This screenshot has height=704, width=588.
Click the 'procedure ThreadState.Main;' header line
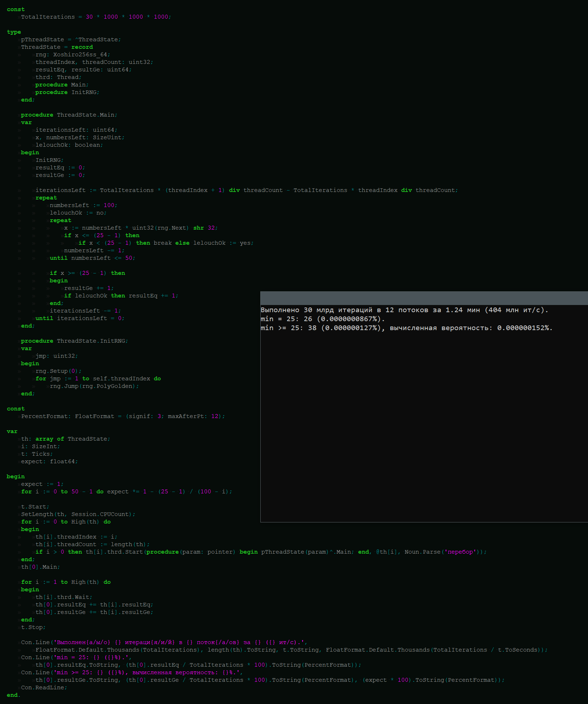pos(69,115)
